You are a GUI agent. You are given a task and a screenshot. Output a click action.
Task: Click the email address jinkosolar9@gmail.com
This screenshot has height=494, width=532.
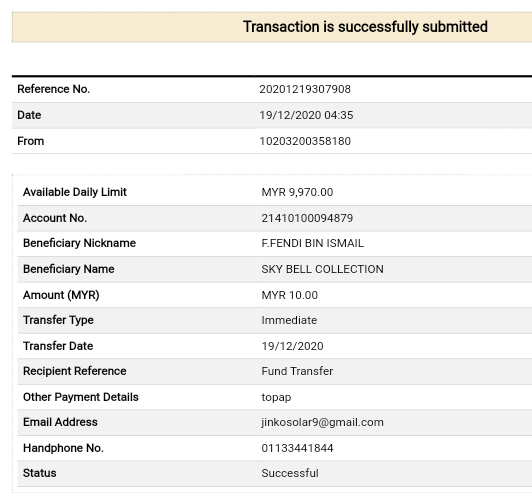pyautogui.click(x=322, y=422)
